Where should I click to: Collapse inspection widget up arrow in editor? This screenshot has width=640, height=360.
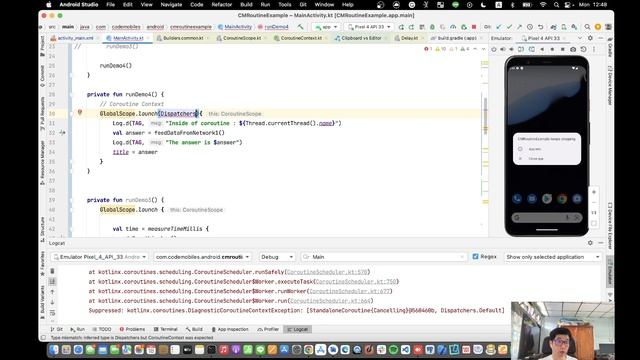(475, 49)
